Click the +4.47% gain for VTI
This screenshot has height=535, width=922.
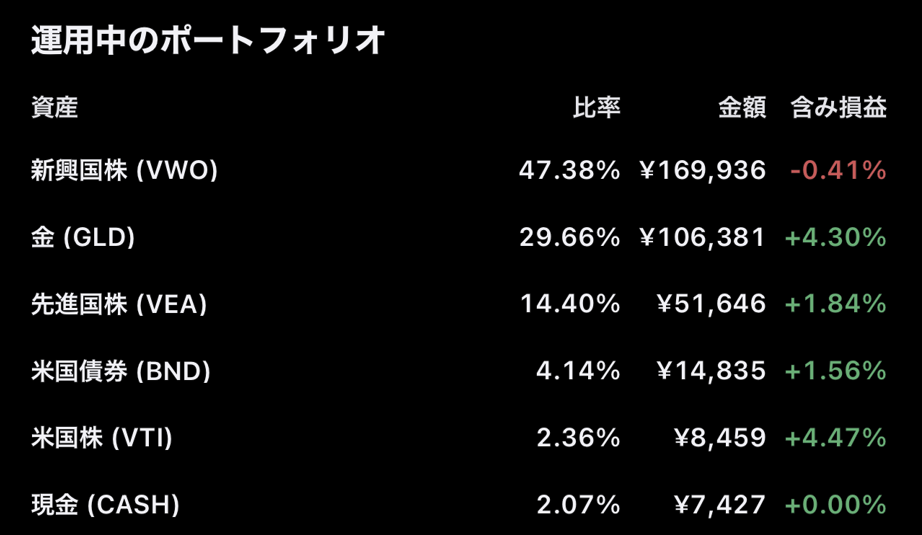pos(836,438)
